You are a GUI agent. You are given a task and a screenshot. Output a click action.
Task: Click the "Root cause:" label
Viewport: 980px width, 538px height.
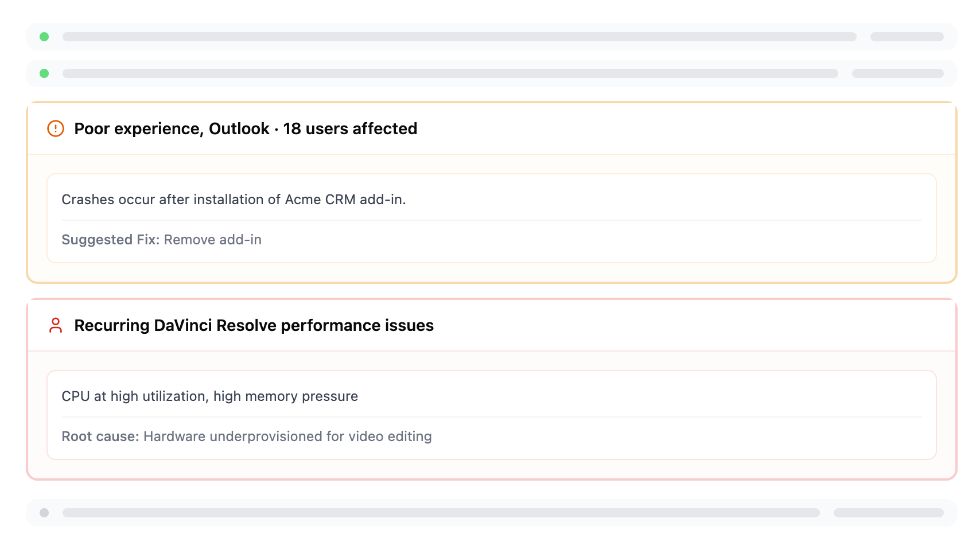[x=100, y=436]
